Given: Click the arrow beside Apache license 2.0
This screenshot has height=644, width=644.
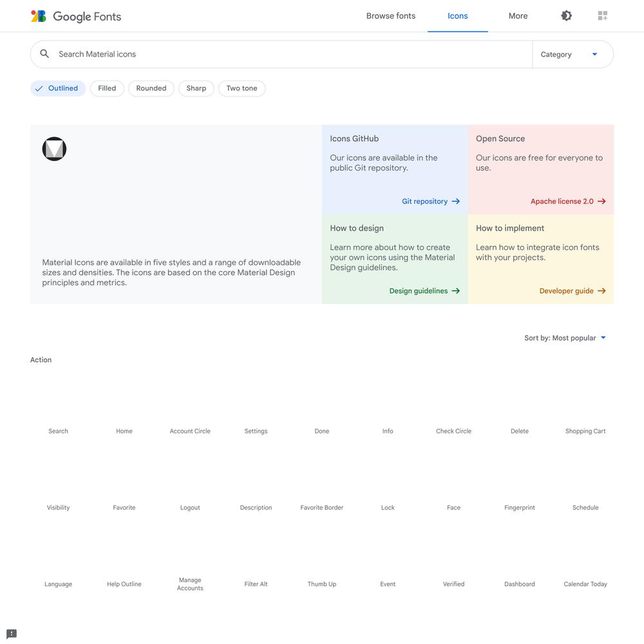Looking at the screenshot, I should 601,201.
